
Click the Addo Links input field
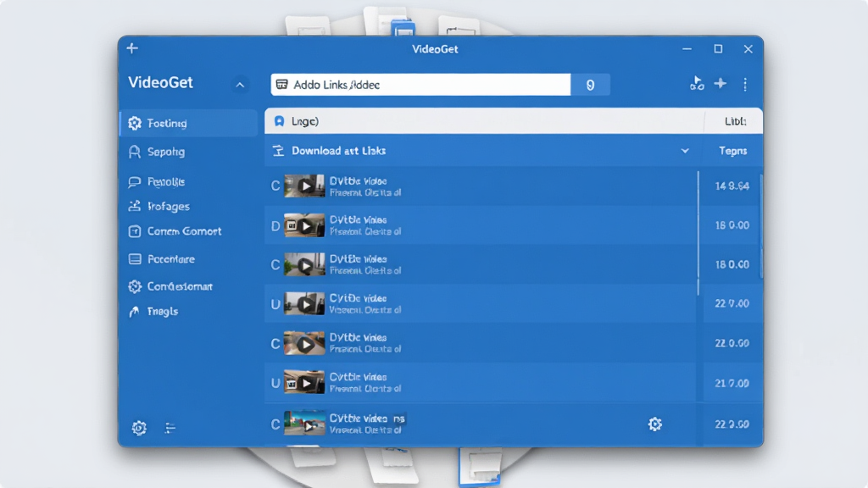[x=420, y=85]
